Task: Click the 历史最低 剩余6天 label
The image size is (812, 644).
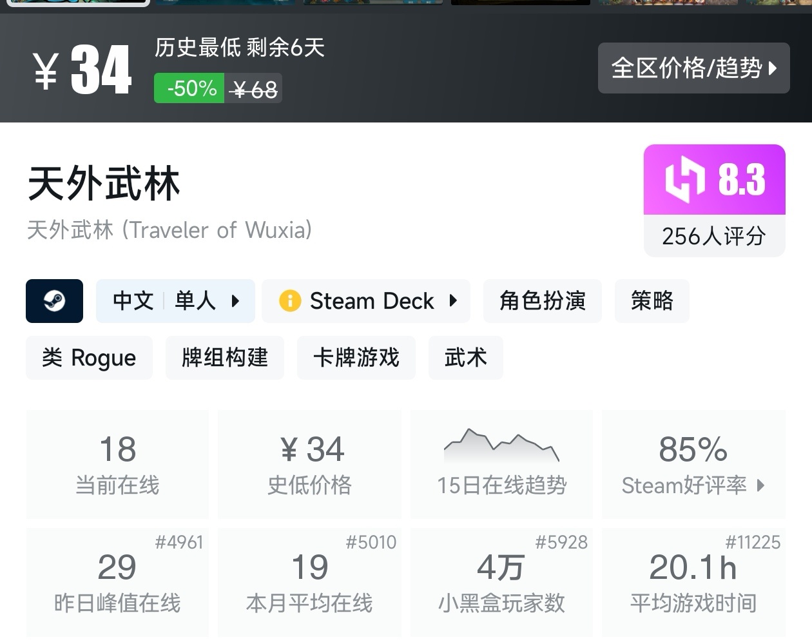Action: (x=239, y=48)
